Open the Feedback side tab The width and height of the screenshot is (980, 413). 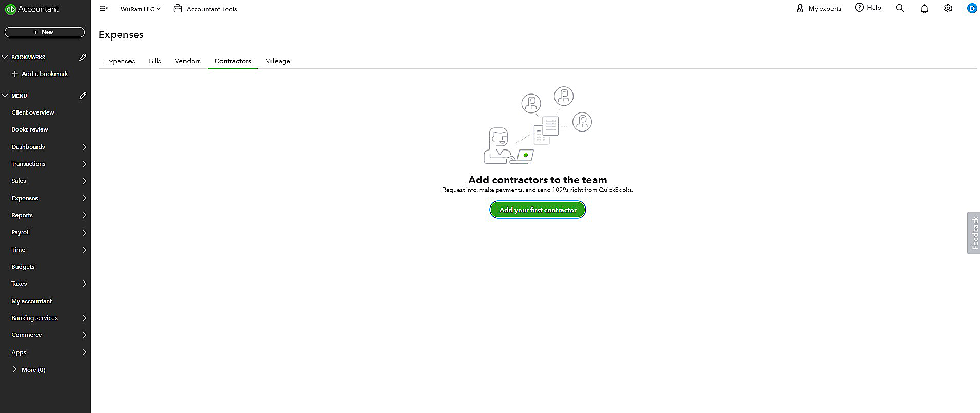coord(974,233)
